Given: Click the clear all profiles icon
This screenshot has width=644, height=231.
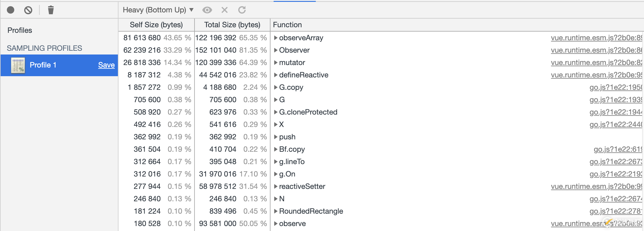Looking at the screenshot, I should pyautogui.click(x=28, y=10).
